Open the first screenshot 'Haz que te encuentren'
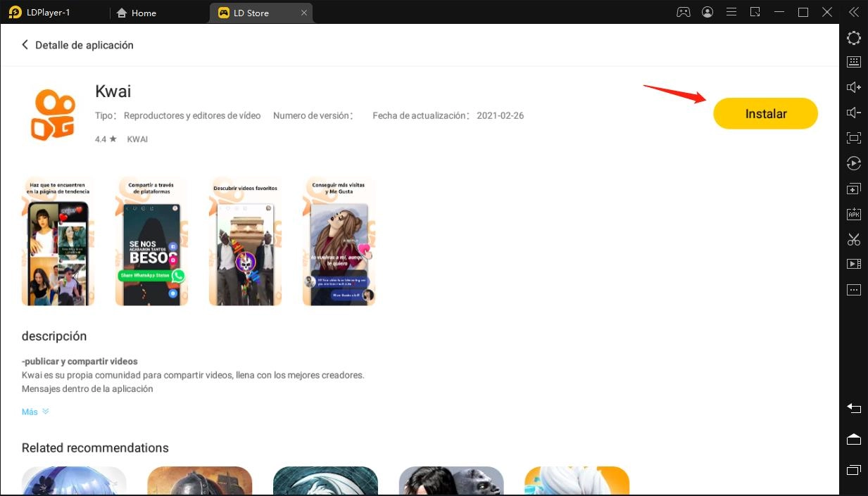The image size is (868, 496). coord(58,241)
